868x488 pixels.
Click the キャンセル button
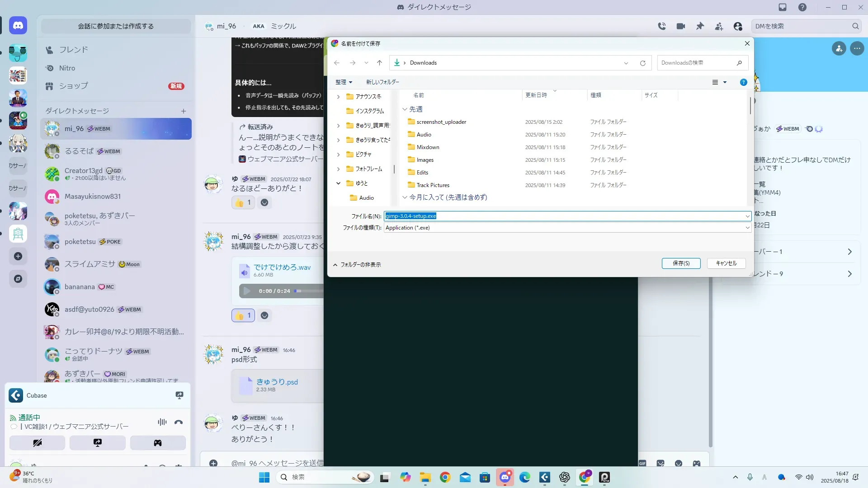726,263
